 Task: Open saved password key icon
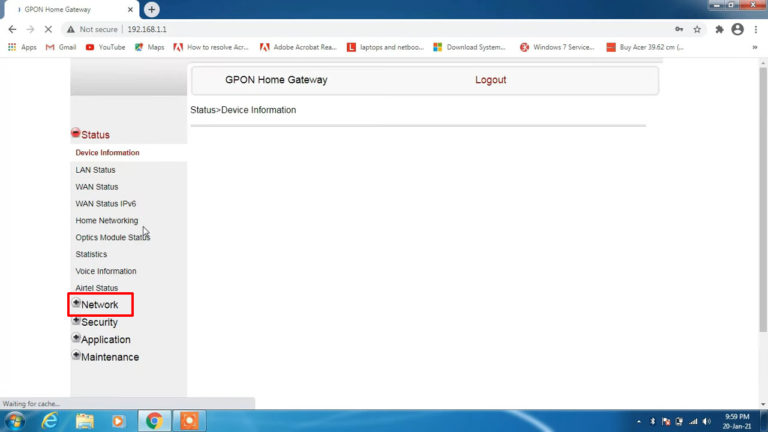(679, 29)
